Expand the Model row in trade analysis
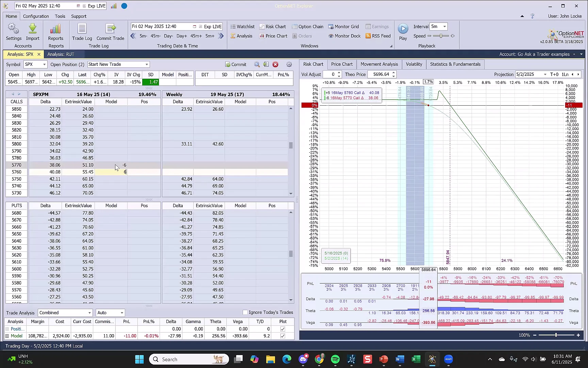 click(7, 336)
